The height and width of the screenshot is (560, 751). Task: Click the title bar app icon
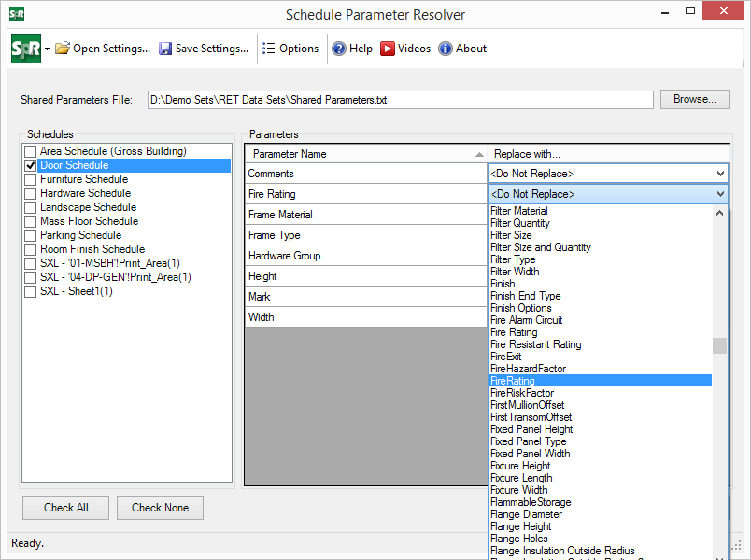tap(15, 14)
